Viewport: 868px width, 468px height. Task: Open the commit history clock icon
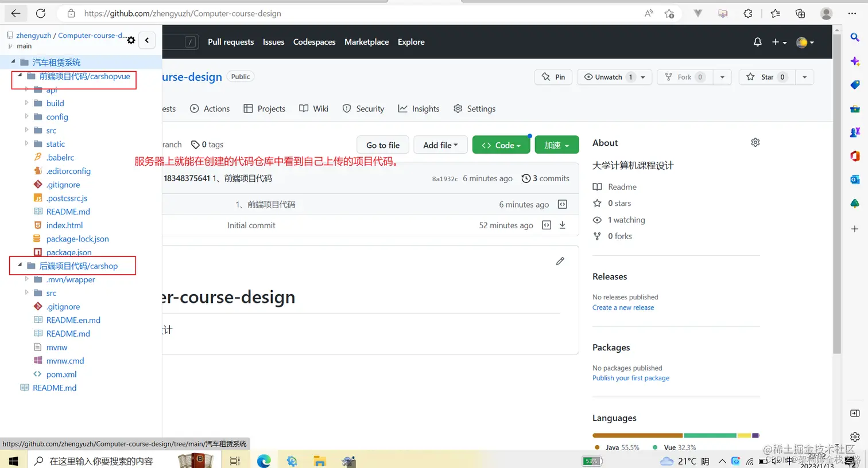tap(526, 178)
